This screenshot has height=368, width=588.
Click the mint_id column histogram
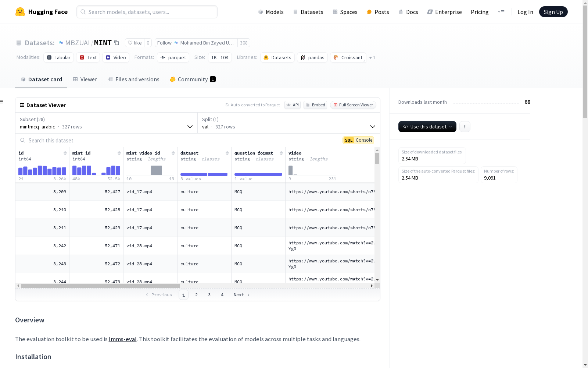coord(96,170)
